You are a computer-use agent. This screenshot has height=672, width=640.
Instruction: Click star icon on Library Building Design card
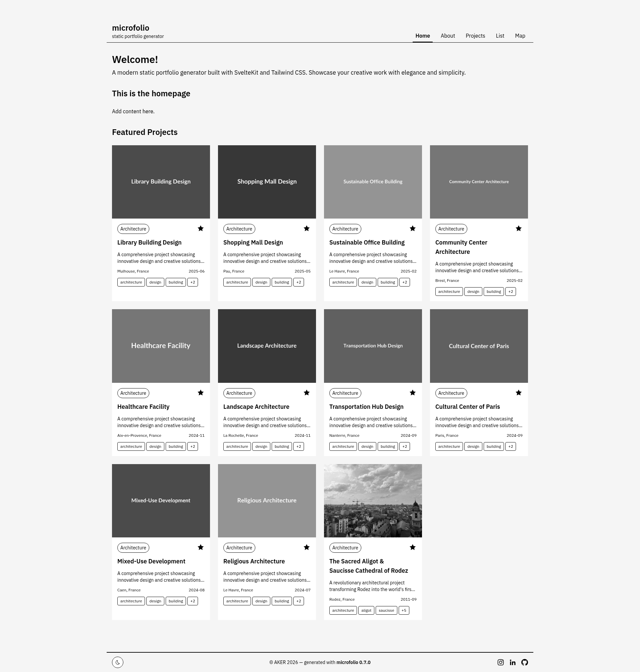pos(201,229)
